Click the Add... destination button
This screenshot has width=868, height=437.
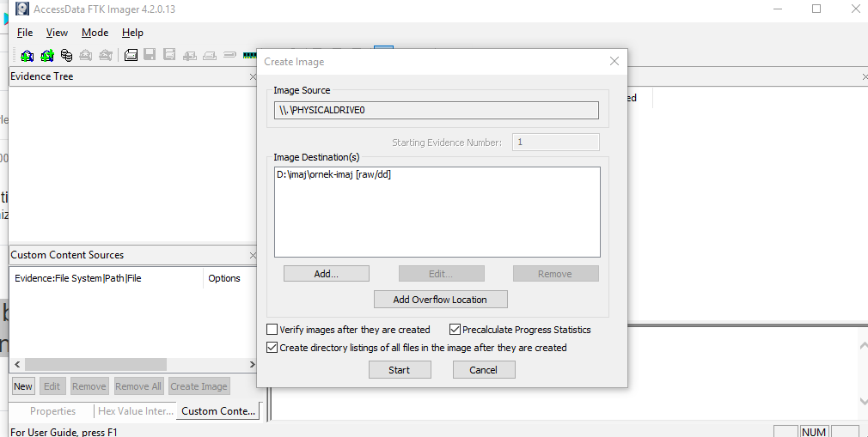(326, 274)
